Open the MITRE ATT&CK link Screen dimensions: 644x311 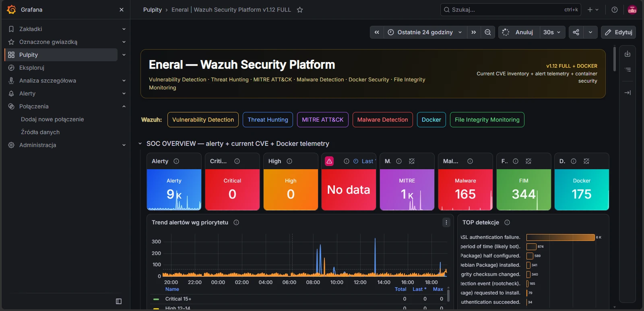point(323,120)
